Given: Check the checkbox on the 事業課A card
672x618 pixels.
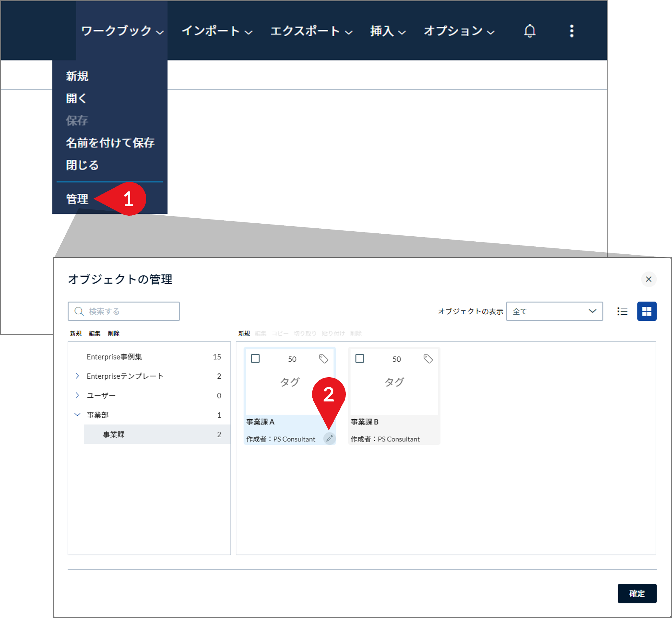Looking at the screenshot, I should pos(256,359).
